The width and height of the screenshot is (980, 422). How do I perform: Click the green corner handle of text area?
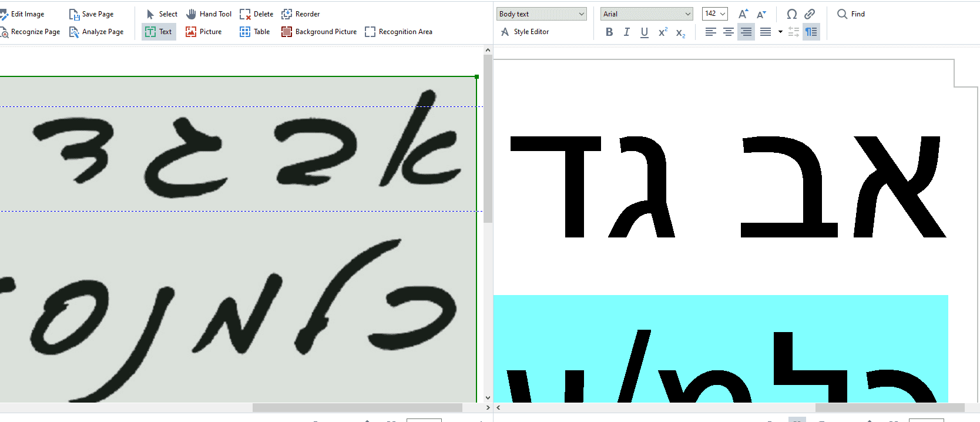pyautogui.click(x=476, y=76)
